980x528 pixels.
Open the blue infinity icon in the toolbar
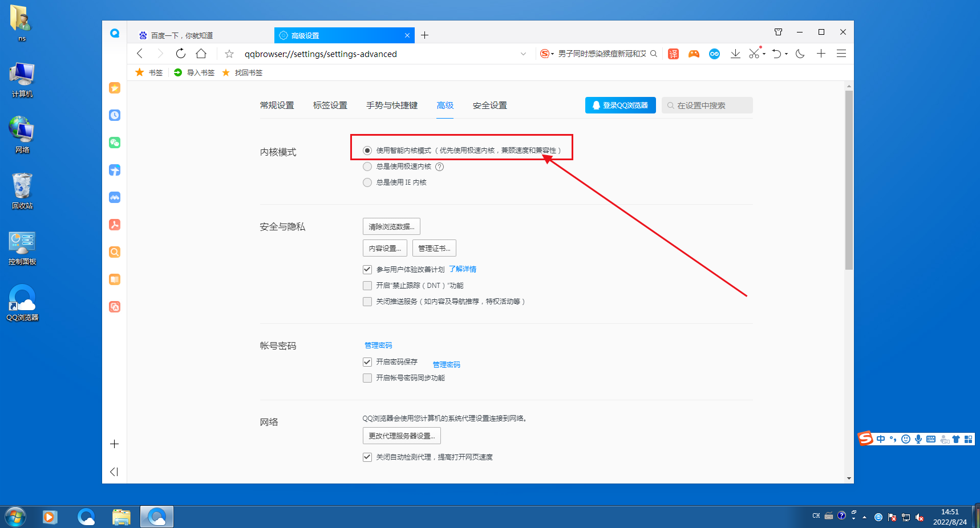714,54
